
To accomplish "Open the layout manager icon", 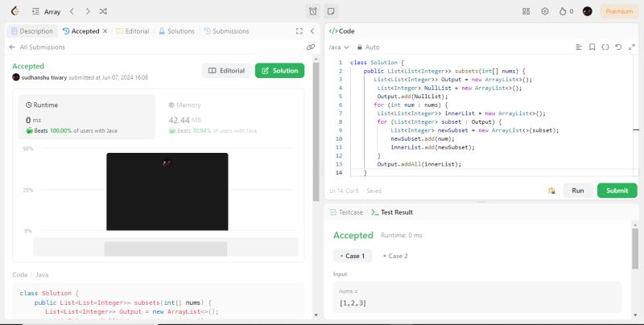I will click(526, 11).
